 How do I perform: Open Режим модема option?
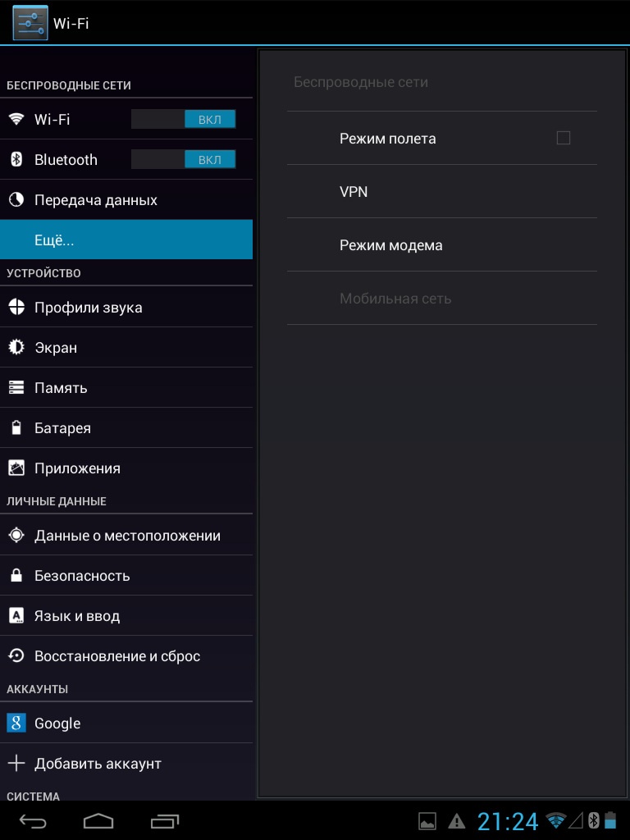click(x=441, y=245)
